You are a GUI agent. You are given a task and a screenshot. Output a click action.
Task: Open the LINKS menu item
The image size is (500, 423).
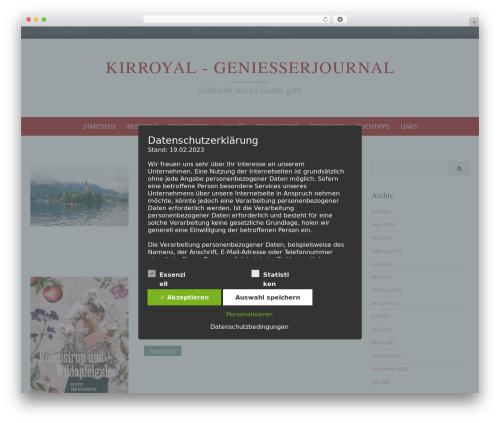[x=409, y=127]
